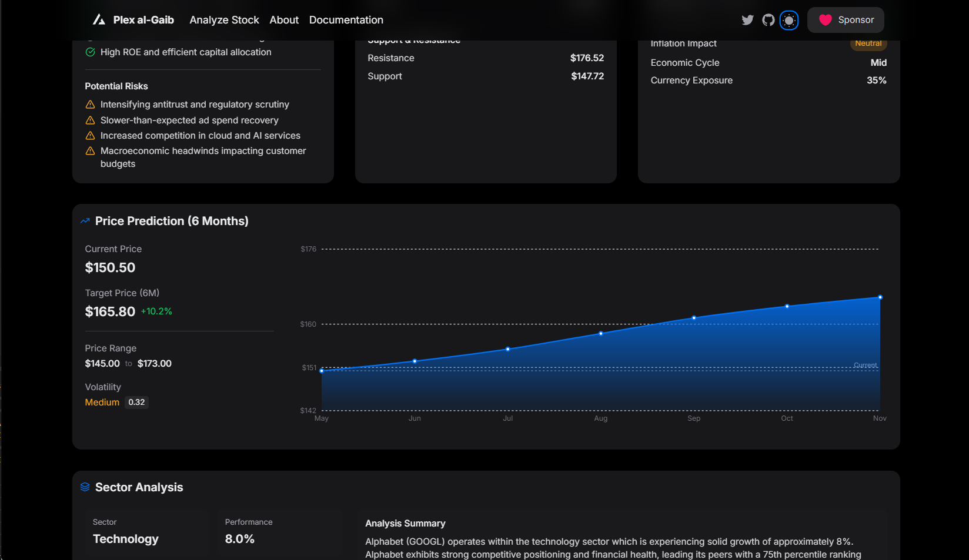969x560 pixels.
Task: Click the Neutral inflation impact badge
Action: click(x=868, y=43)
